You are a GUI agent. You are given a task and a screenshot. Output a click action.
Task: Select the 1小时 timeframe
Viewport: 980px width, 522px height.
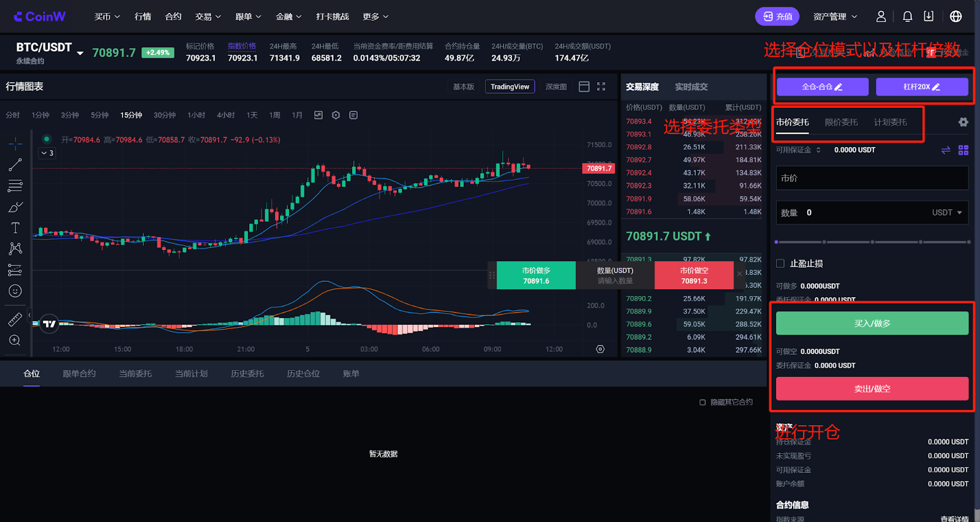tap(196, 115)
